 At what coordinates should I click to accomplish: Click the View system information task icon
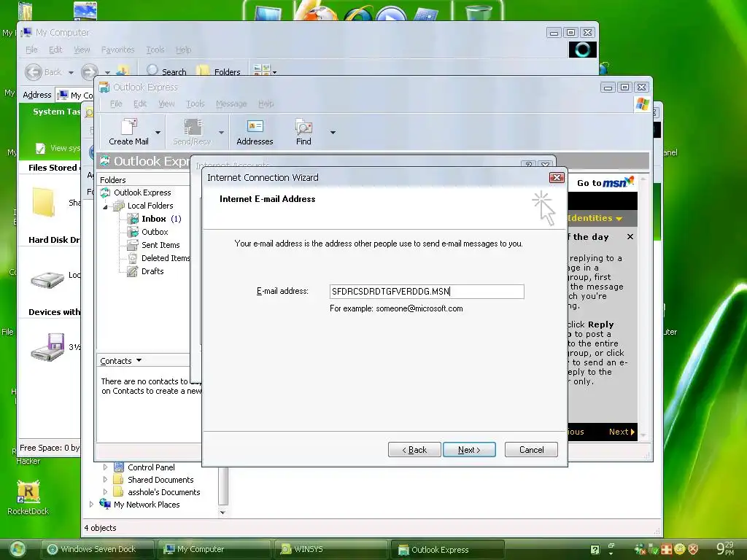pos(41,149)
